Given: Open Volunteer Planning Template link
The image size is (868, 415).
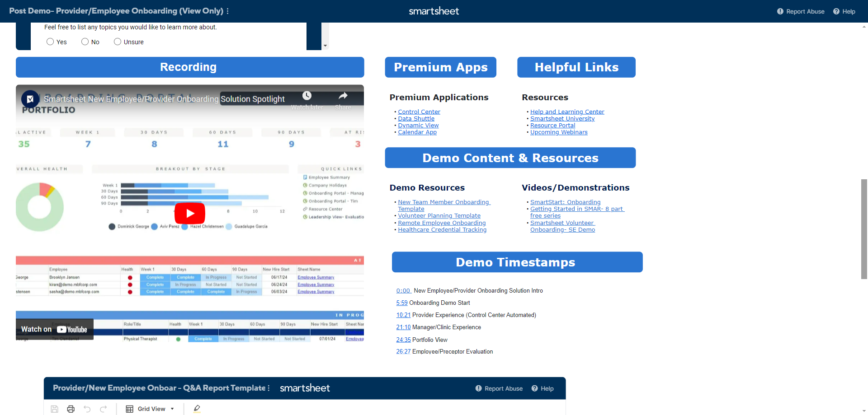Looking at the screenshot, I should tap(439, 216).
